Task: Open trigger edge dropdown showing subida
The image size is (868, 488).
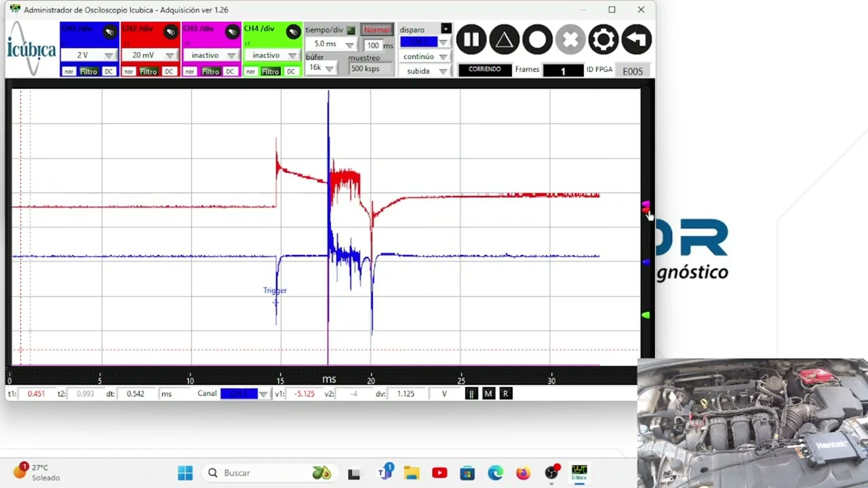Action: pyautogui.click(x=425, y=71)
